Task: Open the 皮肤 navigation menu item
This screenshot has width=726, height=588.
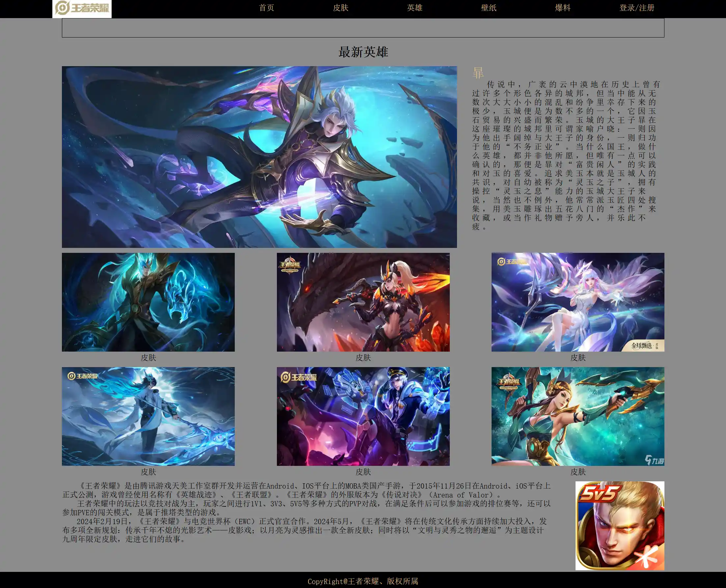Action: pos(340,8)
